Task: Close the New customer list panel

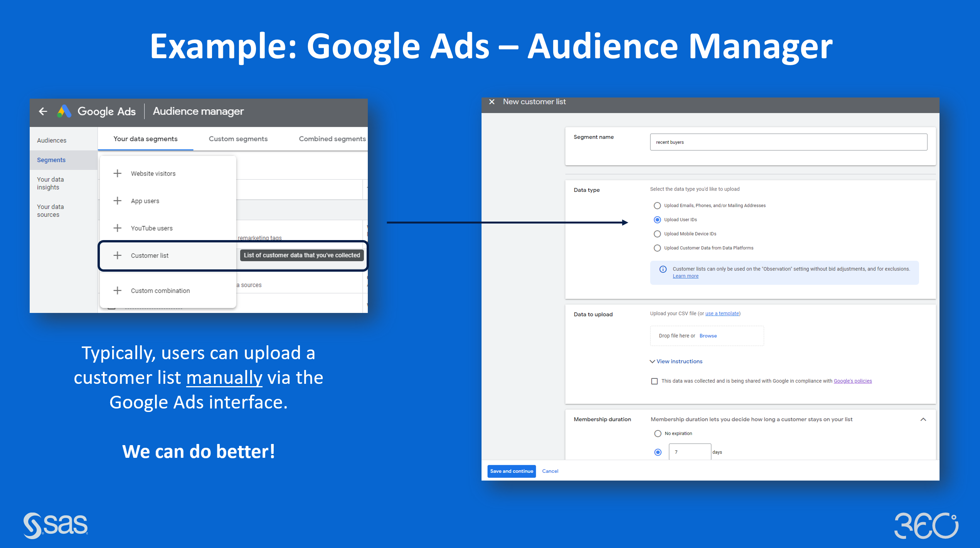Action: click(x=492, y=101)
